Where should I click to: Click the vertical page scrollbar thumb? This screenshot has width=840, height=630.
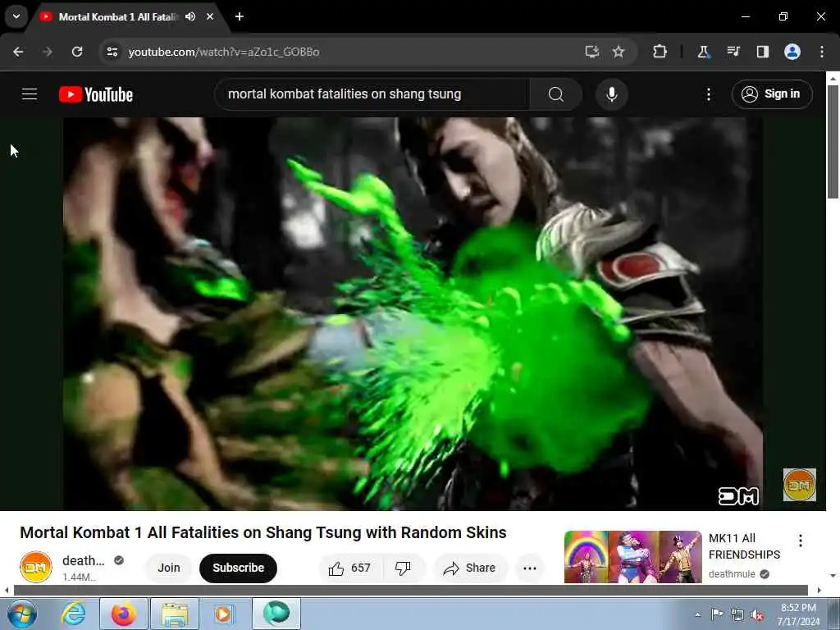click(x=833, y=142)
